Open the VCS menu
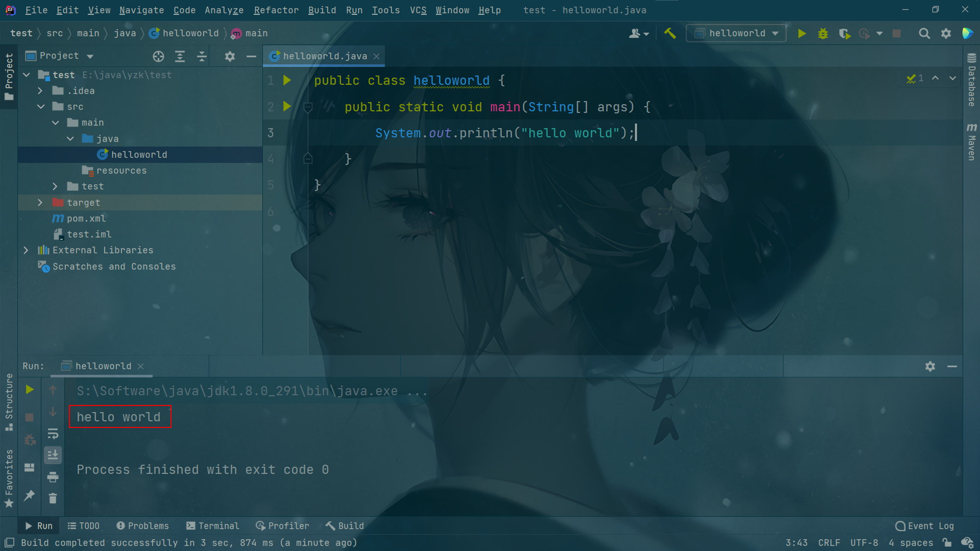The height and width of the screenshot is (551, 980). pyautogui.click(x=418, y=10)
